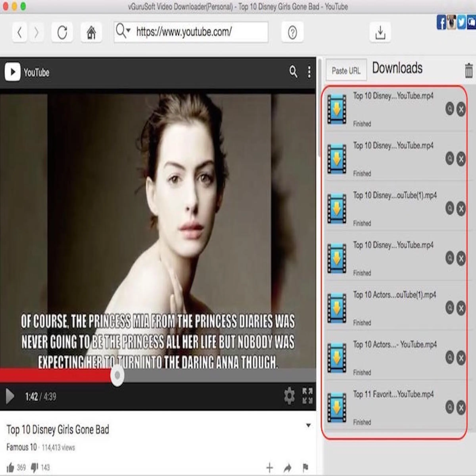
Task: Remove the Top 10 Actors...YouTube.mp4 download
Action: coord(461,357)
